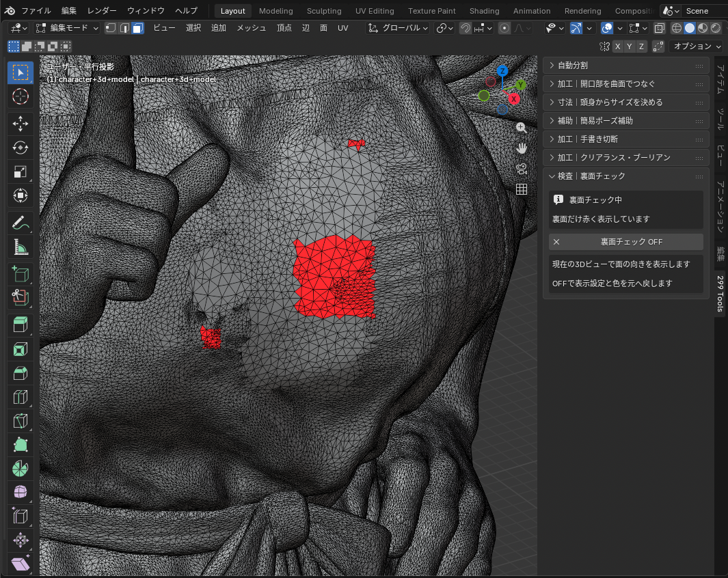Select the Move tool in toolbar
The height and width of the screenshot is (578, 728).
[x=20, y=124]
